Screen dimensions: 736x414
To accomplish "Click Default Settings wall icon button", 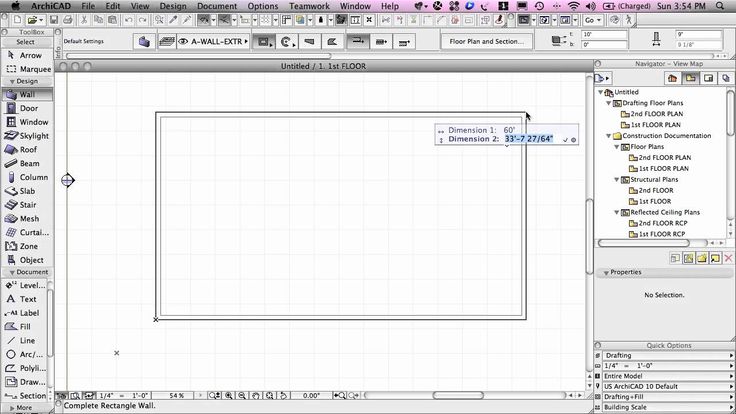I will click(x=144, y=42).
